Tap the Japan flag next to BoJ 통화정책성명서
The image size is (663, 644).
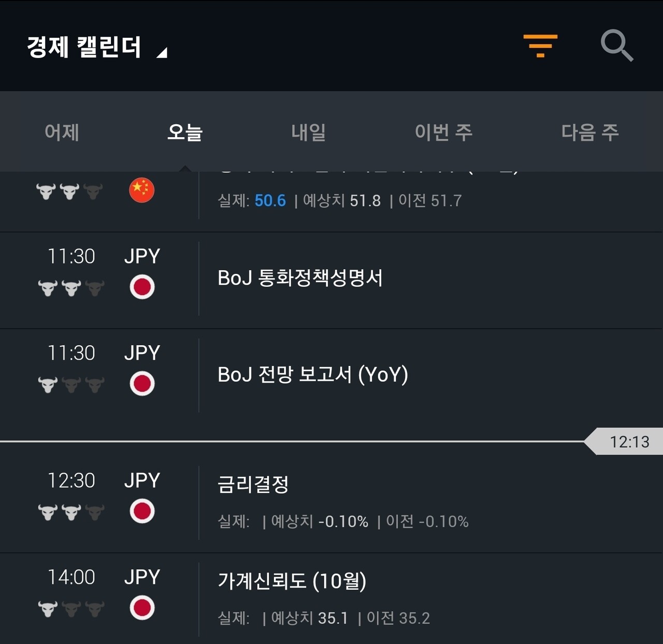tap(141, 286)
